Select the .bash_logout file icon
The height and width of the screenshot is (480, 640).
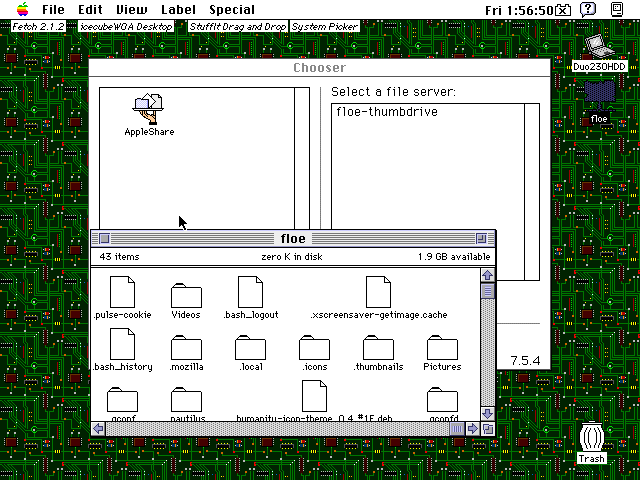pyautogui.click(x=250, y=292)
